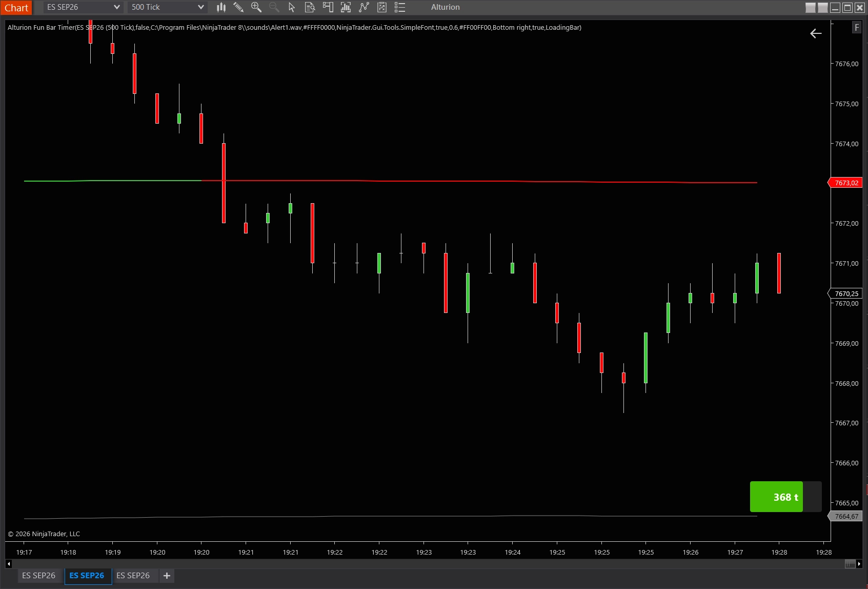This screenshot has width=868, height=589.
Task: Expand the ES SEP26 instrument dropdown
Action: [x=83, y=7]
